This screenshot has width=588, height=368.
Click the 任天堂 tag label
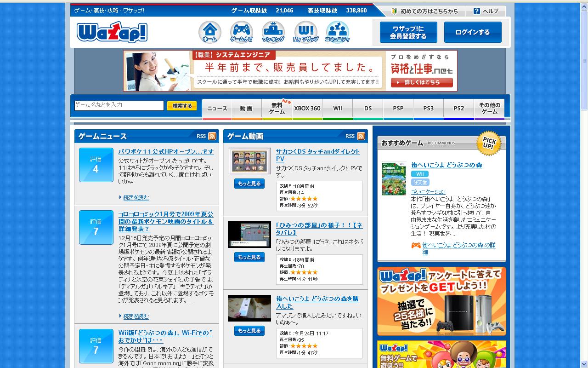tap(419, 182)
